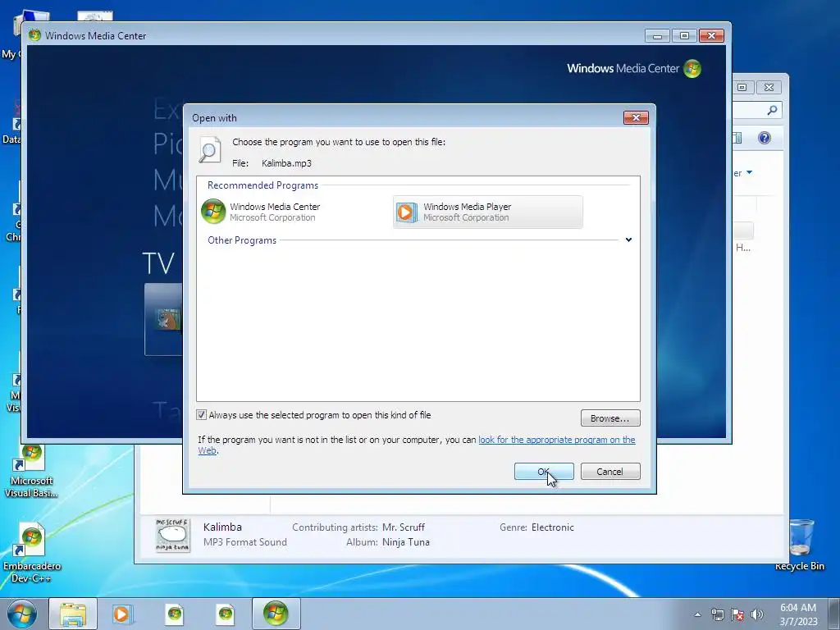
Task: Click the Windows Media Center title bar icon
Action: 34,35
